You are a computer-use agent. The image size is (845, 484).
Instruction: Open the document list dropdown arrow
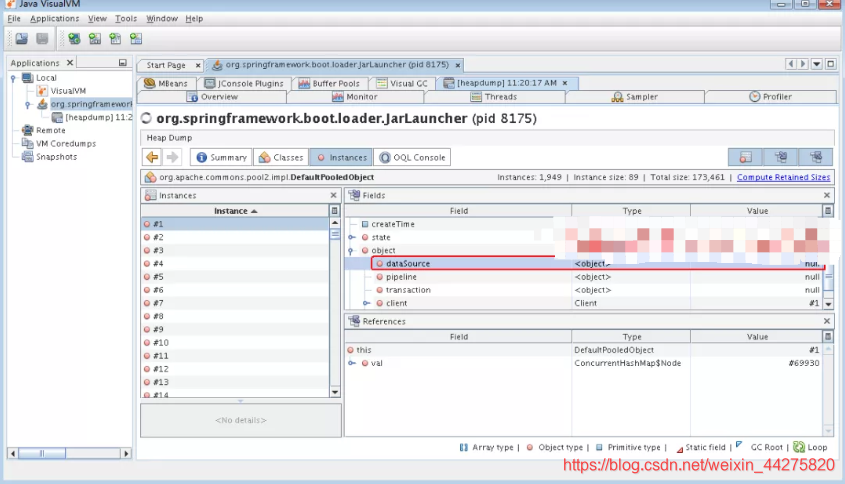tap(817, 64)
